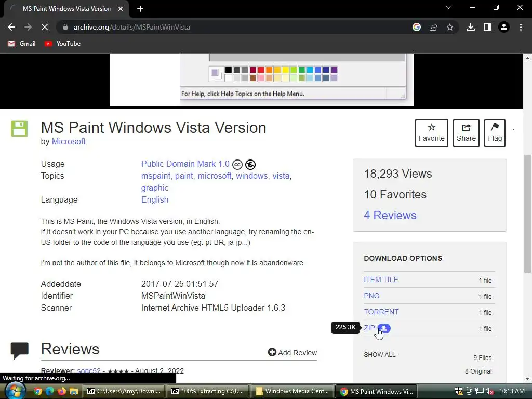Click the page vertical scrollbar thumb
This screenshot has width=532, height=399.
527,213
